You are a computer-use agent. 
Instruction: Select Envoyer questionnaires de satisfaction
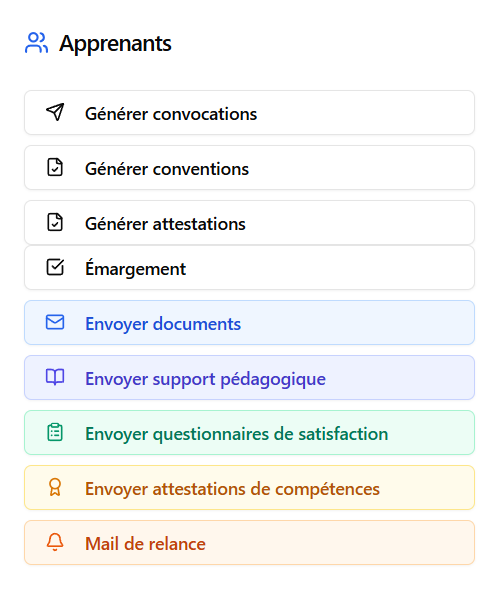pyautogui.click(x=249, y=432)
